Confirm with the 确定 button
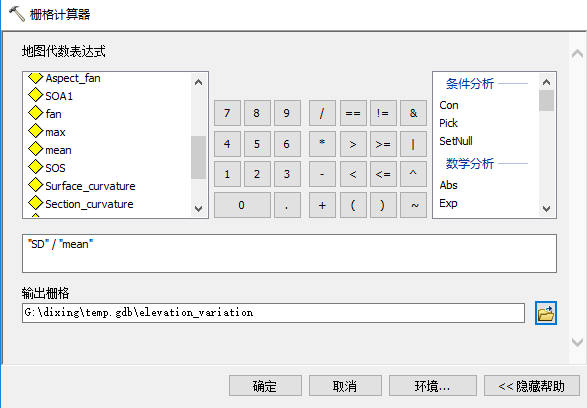Viewport: 587px width, 408px height. (265, 386)
